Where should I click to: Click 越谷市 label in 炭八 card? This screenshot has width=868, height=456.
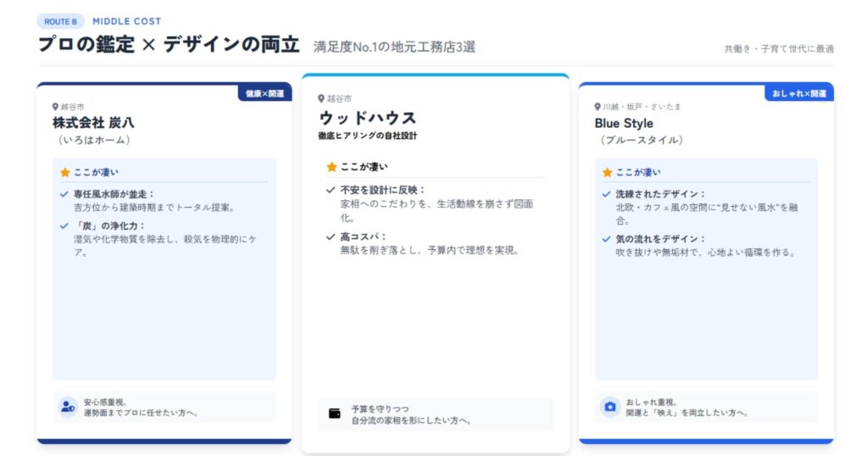pyautogui.click(x=72, y=107)
